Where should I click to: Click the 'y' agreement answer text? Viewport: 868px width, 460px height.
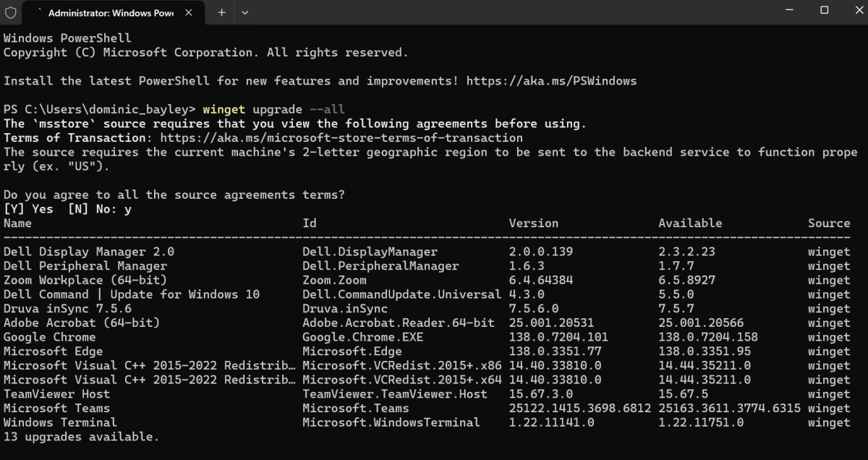[x=128, y=208]
